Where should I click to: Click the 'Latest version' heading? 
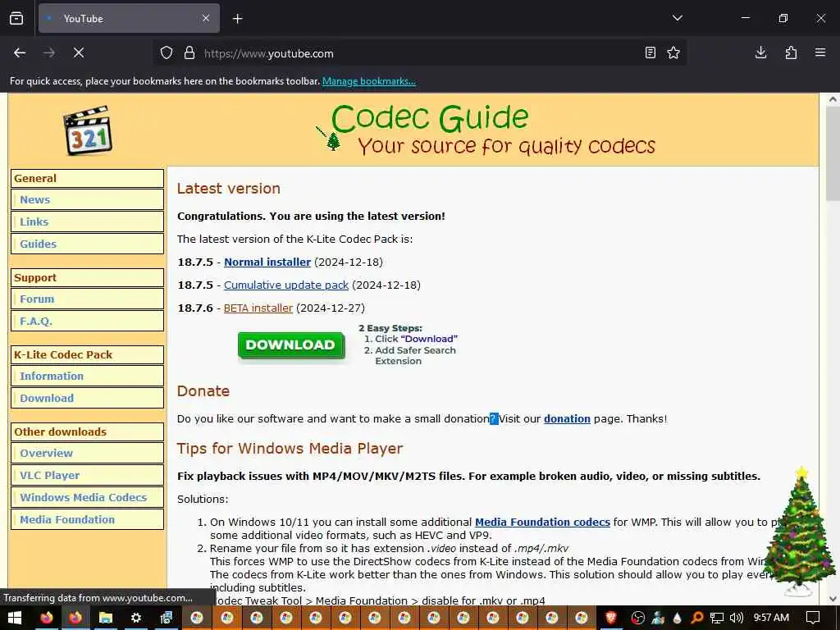[x=229, y=189]
